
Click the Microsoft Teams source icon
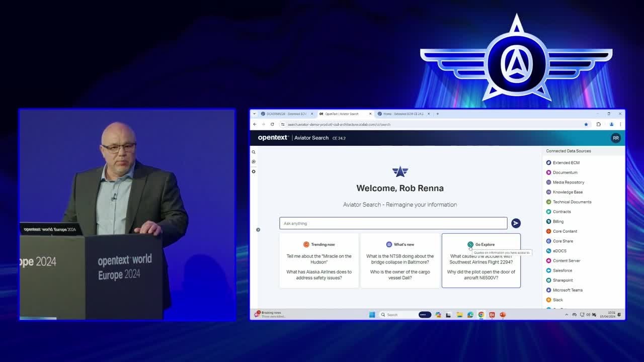[x=548, y=290]
